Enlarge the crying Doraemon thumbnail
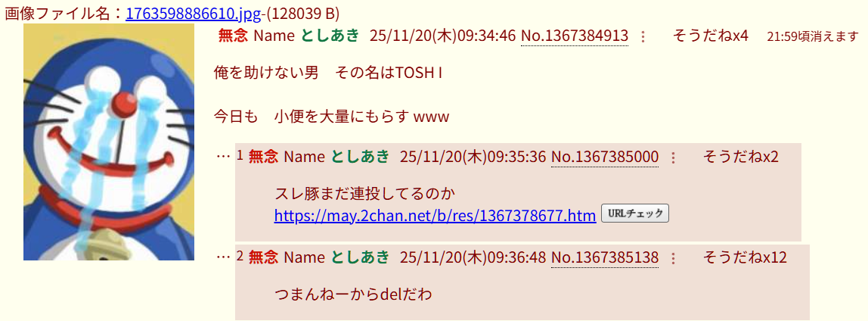 click(x=109, y=142)
